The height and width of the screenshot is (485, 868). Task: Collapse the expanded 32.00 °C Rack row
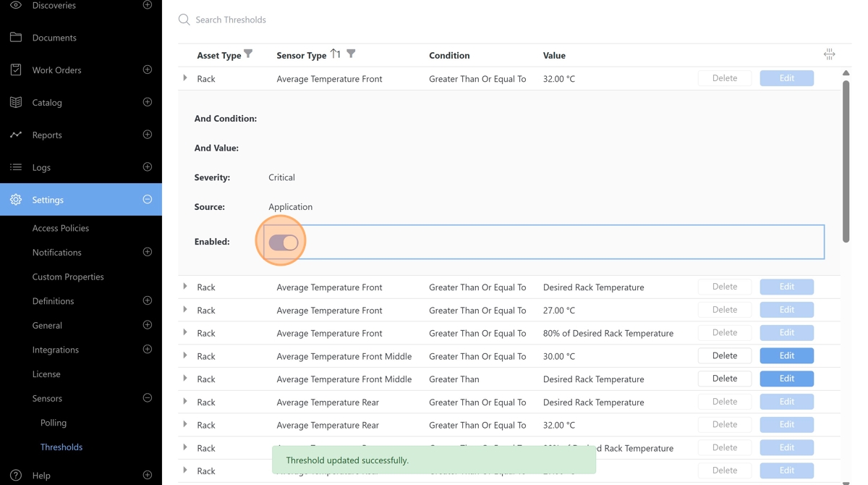coord(185,78)
